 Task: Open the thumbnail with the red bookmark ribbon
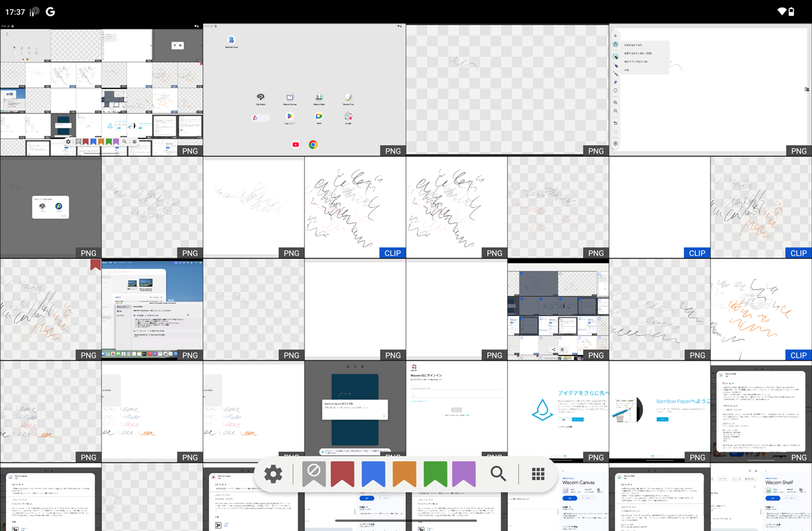click(50, 309)
